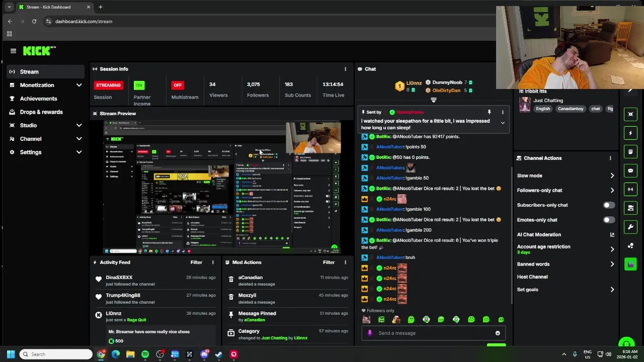Open the hamburger menu beside the Kick logo
Image resolution: width=644 pixels, height=362 pixels.
coord(13,51)
